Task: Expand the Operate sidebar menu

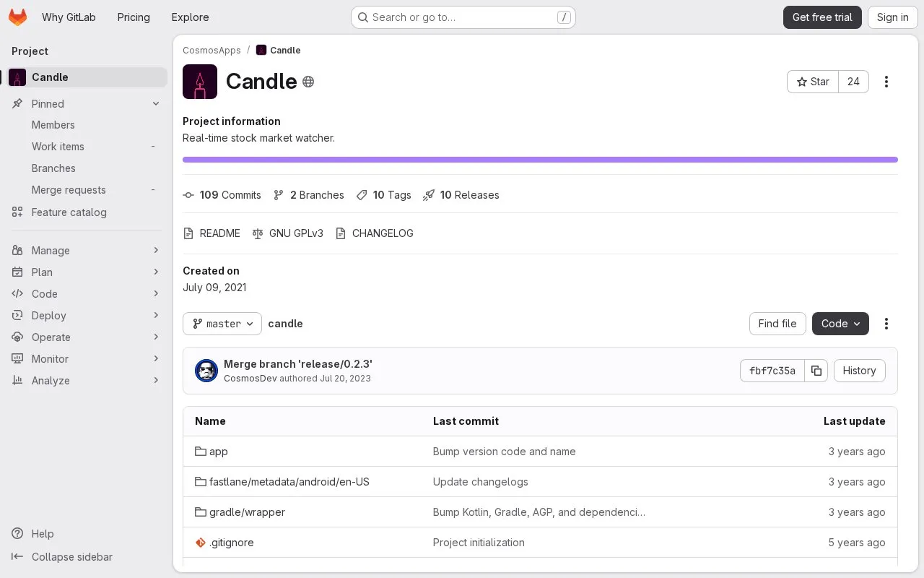Action: (87, 337)
